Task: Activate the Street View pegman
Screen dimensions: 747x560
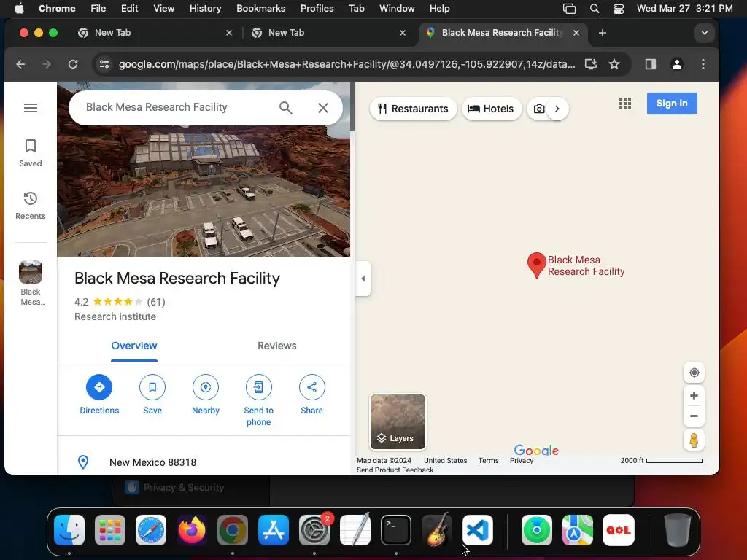Action: tap(694, 440)
